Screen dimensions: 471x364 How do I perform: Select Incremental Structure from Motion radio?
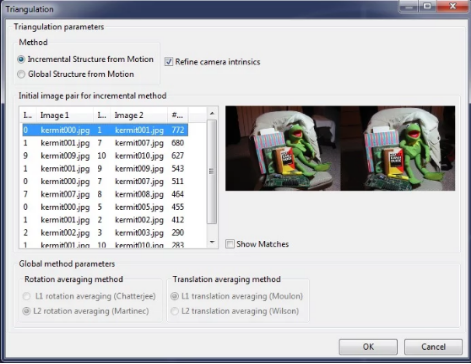[21, 59]
